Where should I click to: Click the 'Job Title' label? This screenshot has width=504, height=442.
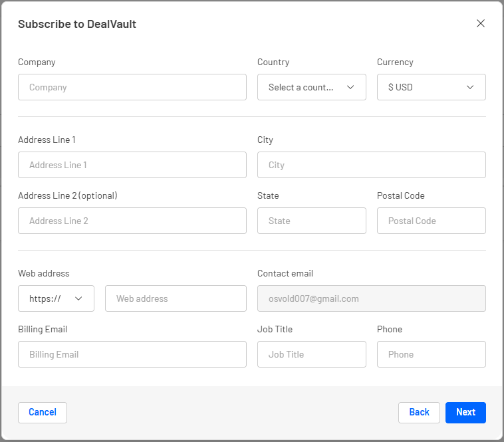tap(275, 329)
